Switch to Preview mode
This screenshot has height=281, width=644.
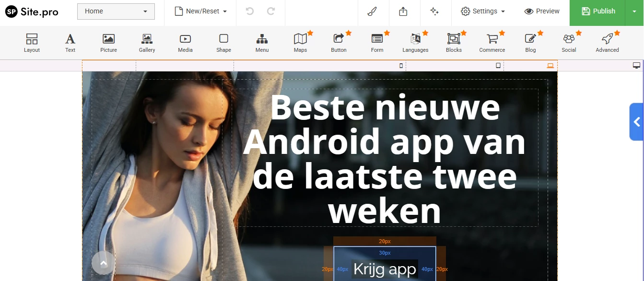[542, 11]
